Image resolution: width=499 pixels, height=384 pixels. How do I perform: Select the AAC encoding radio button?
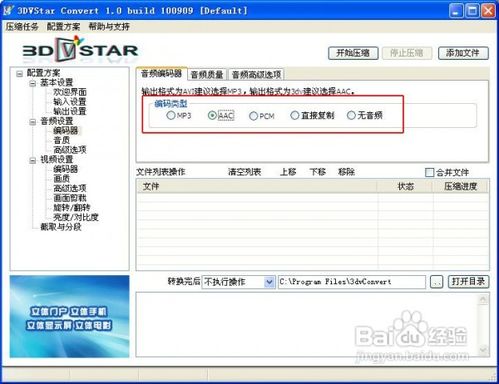pyautogui.click(x=212, y=115)
